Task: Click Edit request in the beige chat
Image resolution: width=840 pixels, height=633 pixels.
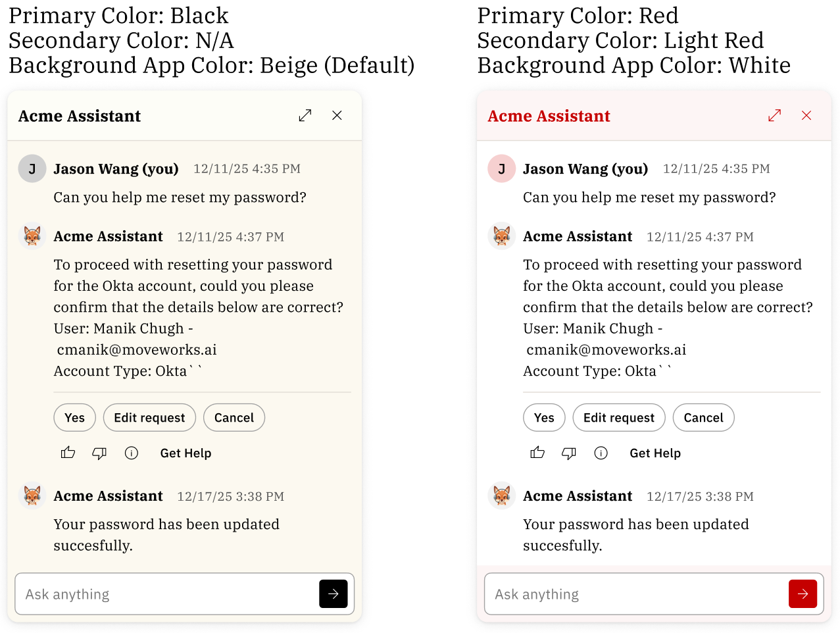Action: coord(149,418)
